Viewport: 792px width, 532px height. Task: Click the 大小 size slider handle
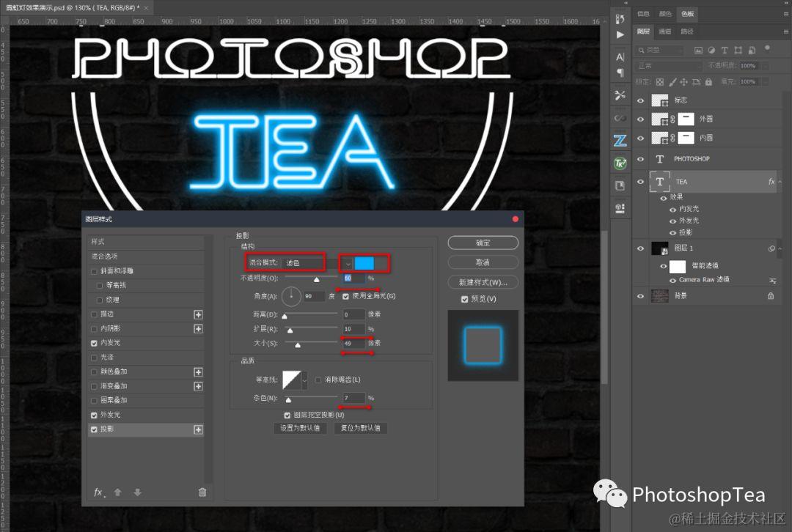pyautogui.click(x=298, y=345)
